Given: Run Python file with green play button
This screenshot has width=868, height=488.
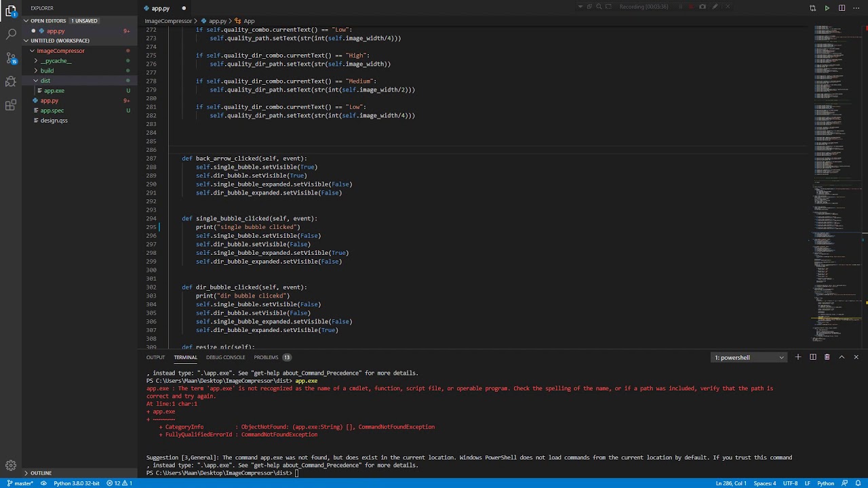Looking at the screenshot, I should point(827,8).
